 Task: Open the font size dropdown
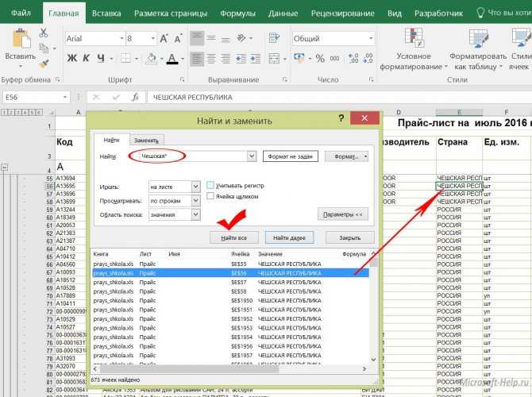click(153, 38)
